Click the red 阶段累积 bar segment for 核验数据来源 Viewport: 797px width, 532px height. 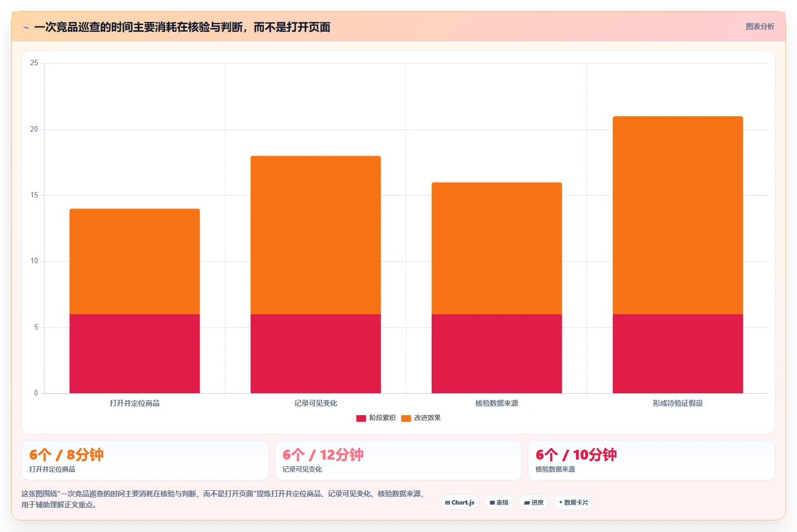[x=496, y=354]
